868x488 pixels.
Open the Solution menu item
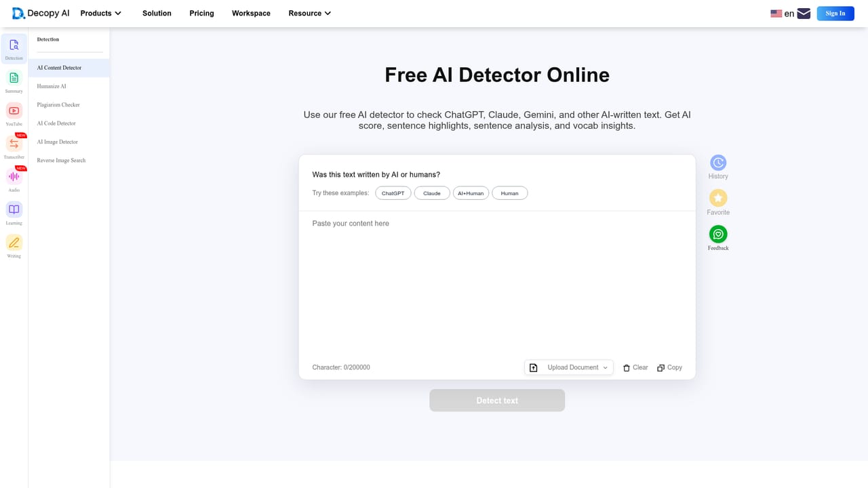click(157, 13)
